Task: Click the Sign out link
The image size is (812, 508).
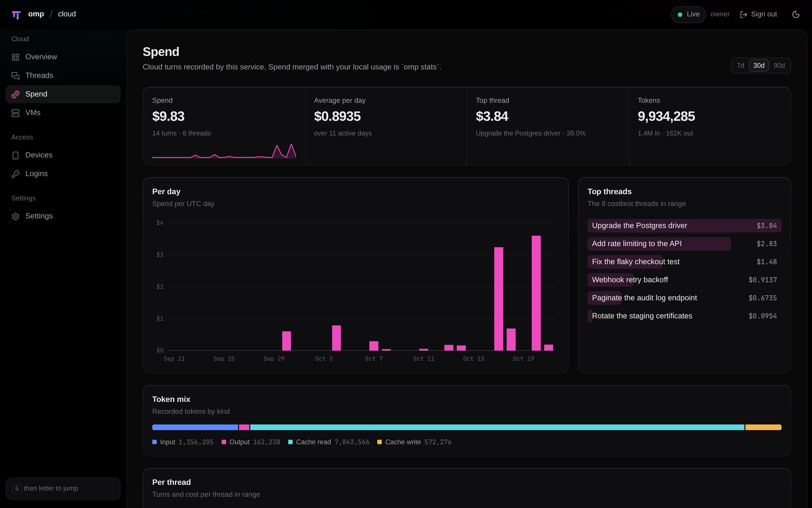Action: (758, 14)
